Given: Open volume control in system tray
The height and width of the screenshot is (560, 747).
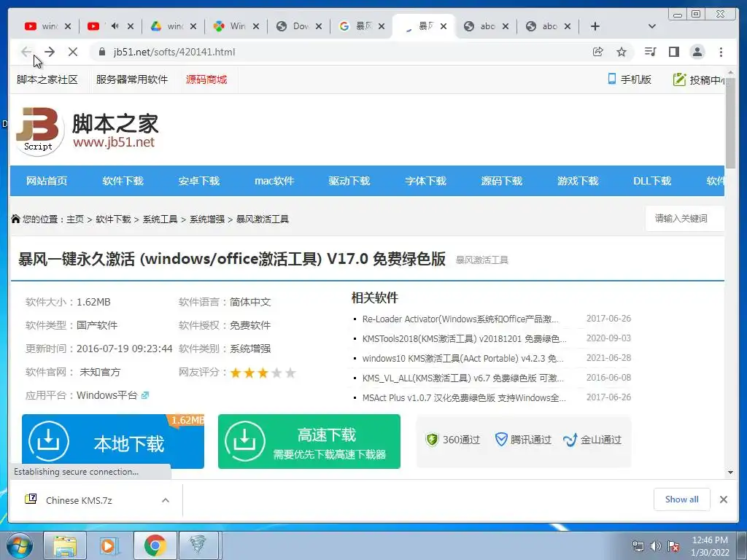Looking at the screenshot, I should (x=656, y=546).
